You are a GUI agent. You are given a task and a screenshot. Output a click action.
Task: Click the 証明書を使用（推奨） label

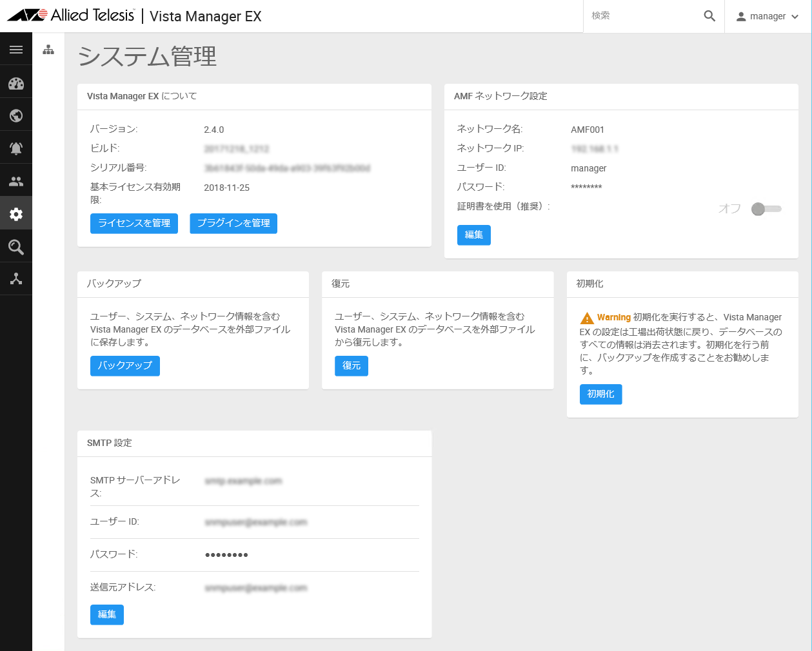(x=504, y=206)
